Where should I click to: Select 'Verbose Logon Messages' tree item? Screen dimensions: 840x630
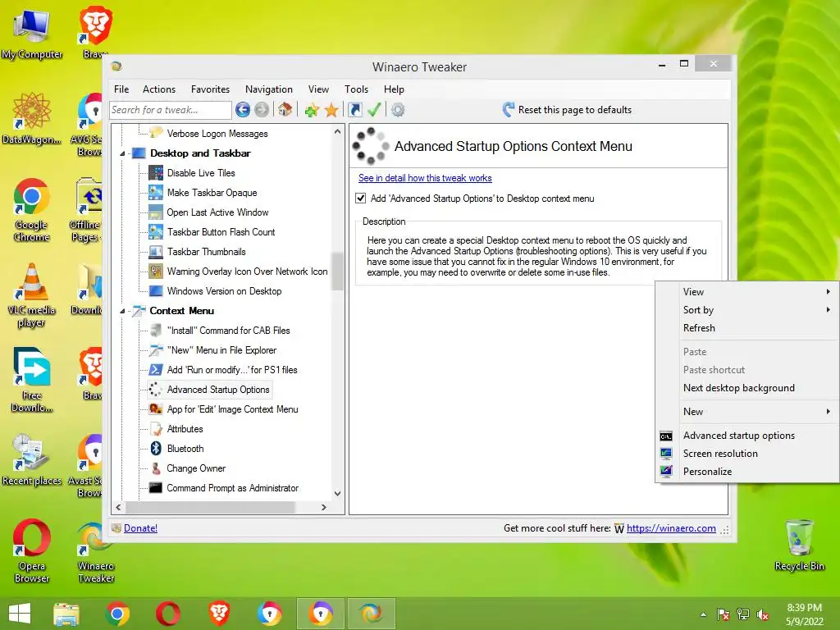click(x=217, y=134)
